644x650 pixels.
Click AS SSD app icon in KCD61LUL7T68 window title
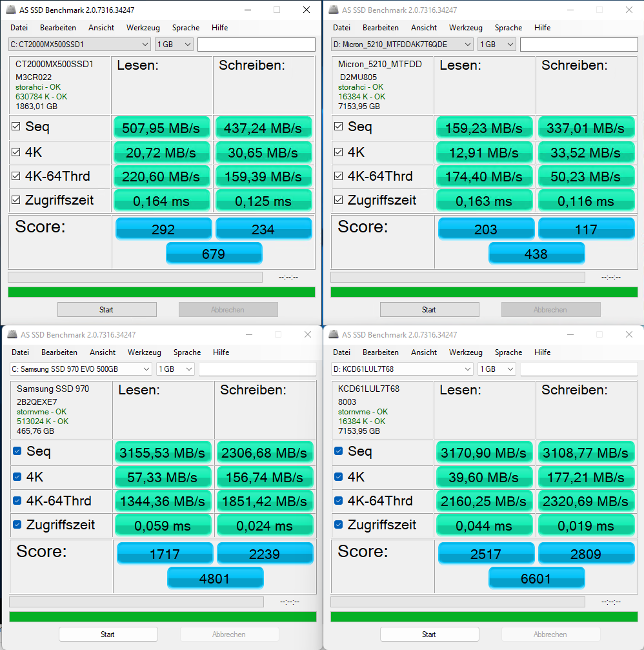click(x=334, y=334)
